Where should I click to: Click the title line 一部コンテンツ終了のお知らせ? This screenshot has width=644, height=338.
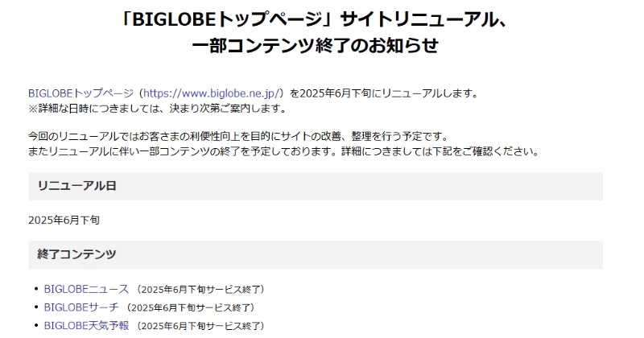tap(316, 45)
